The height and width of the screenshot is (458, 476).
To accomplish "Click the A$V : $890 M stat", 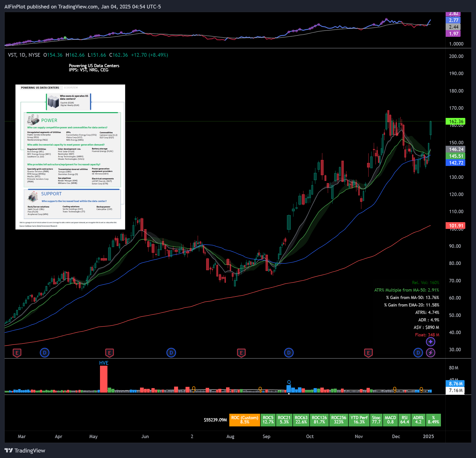I will (x=426, y=327).
